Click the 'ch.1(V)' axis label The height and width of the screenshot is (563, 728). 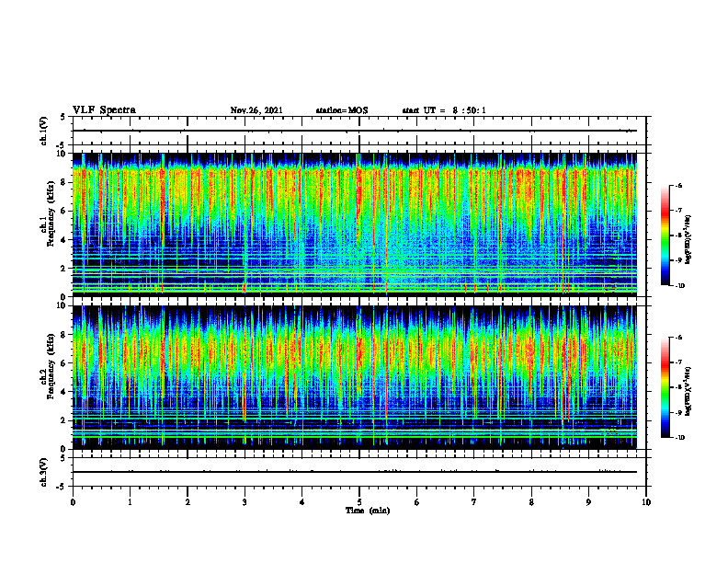(x=44, y=131)
